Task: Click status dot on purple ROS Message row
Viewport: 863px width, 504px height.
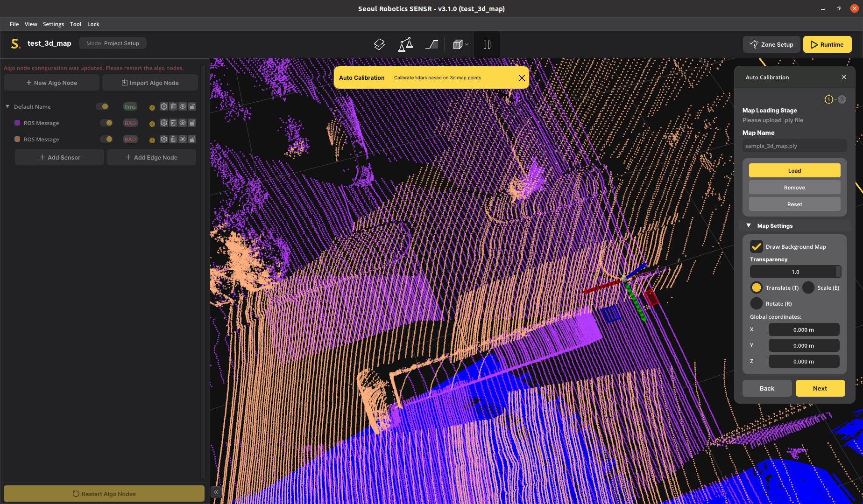Action: [x=152, y=124]
